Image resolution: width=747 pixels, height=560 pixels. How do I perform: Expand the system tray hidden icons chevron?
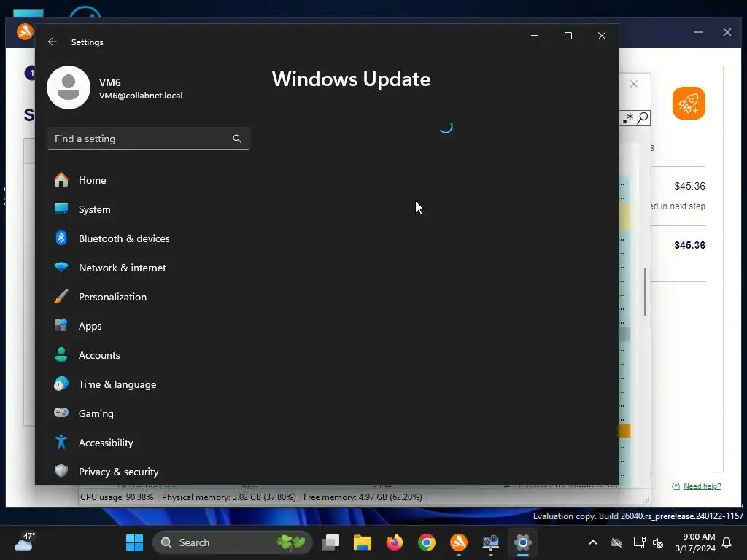click(x=593, y=542)
